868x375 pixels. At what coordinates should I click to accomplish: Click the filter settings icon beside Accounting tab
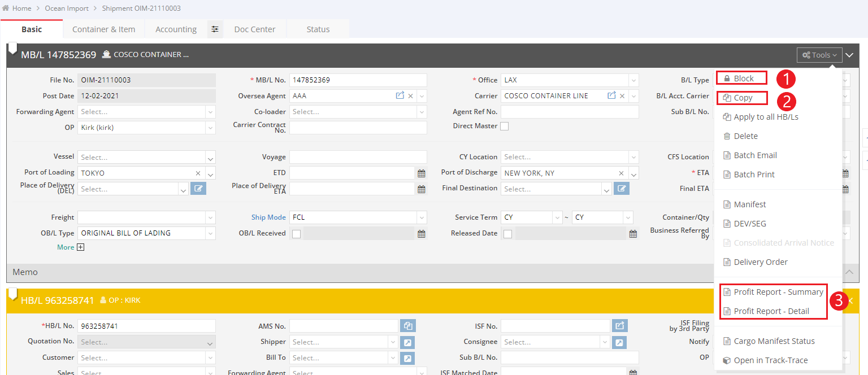point(215,29)
